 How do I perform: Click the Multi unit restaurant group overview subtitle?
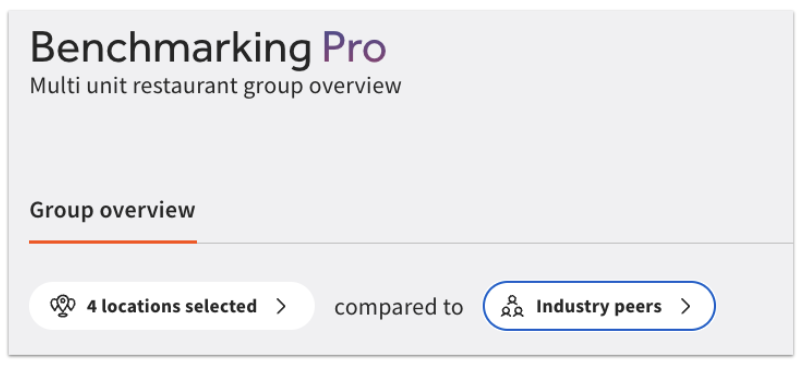(215, 86)
